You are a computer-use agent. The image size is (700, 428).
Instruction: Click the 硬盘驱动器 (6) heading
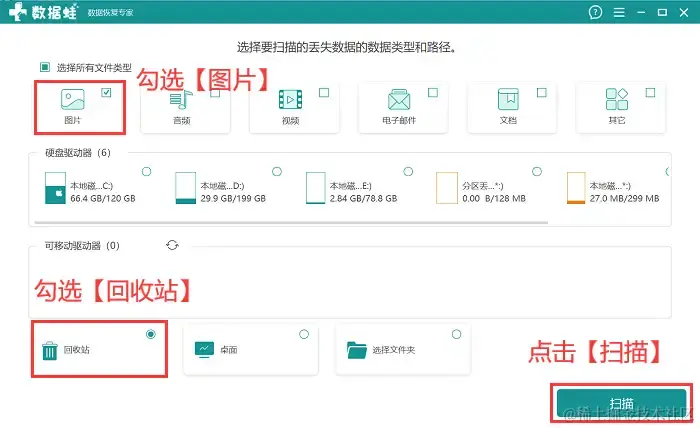pyautogui.click(x=78, y=153)
